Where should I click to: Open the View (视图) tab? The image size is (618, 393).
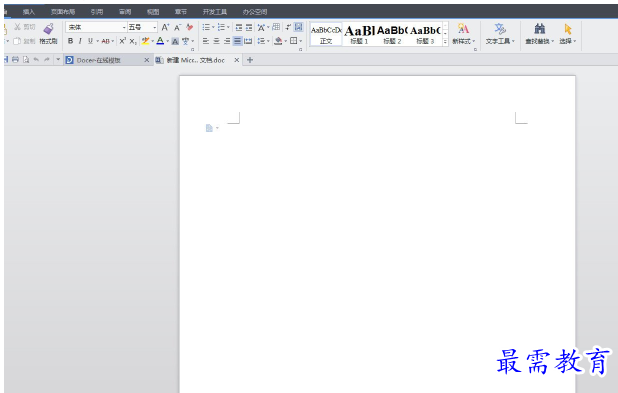click(153, 12)
